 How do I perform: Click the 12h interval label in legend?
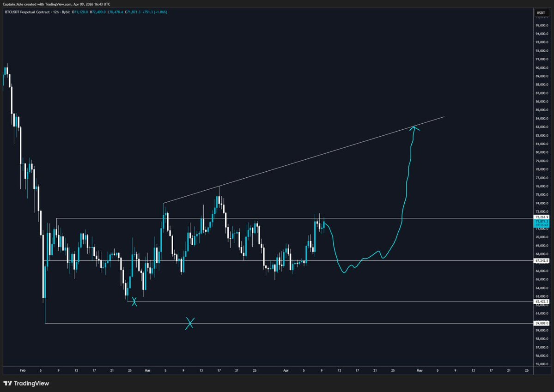(x=56, y=12)
